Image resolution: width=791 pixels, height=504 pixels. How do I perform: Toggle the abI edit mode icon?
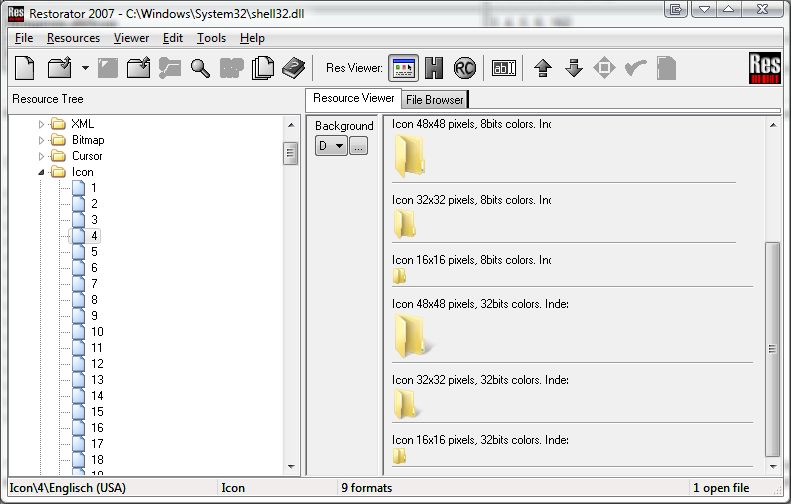pyautogui.click(x=503, y=68)
